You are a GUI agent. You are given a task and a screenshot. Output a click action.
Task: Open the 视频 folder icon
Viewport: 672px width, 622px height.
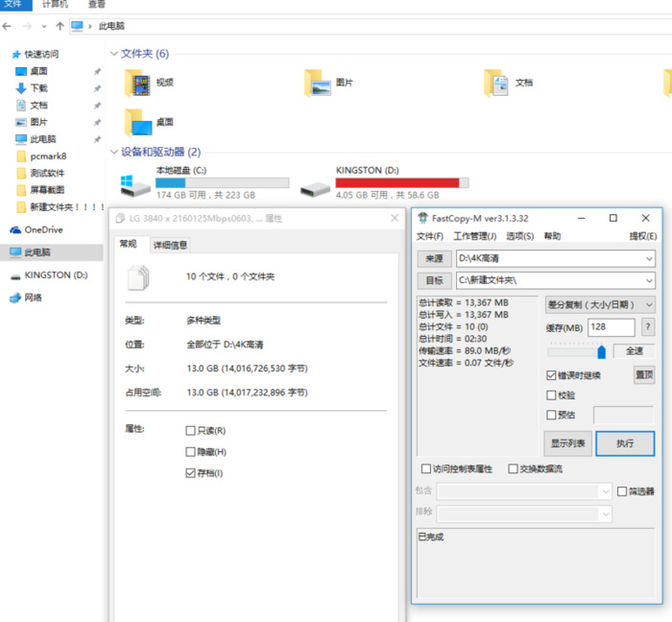(139, 84)
